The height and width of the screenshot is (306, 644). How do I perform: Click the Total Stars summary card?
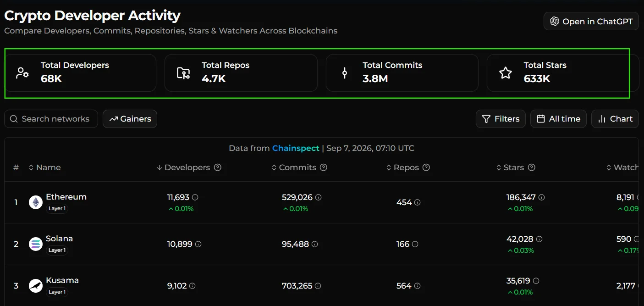coord(563,73)
